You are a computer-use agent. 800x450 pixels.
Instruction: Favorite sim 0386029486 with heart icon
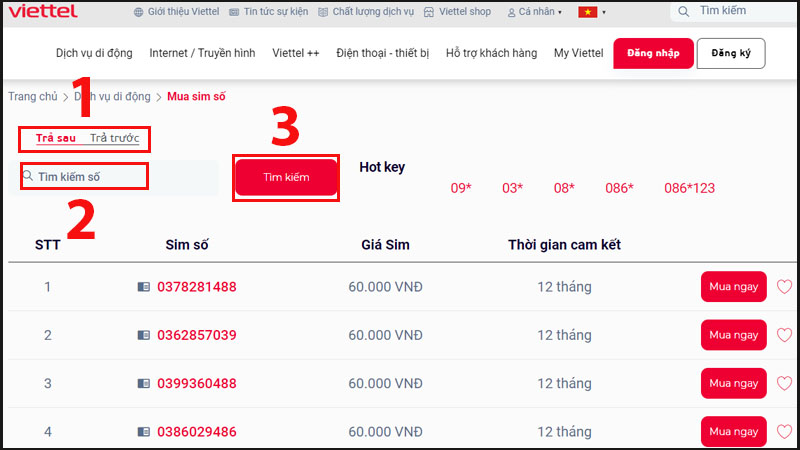coord(784,432)
